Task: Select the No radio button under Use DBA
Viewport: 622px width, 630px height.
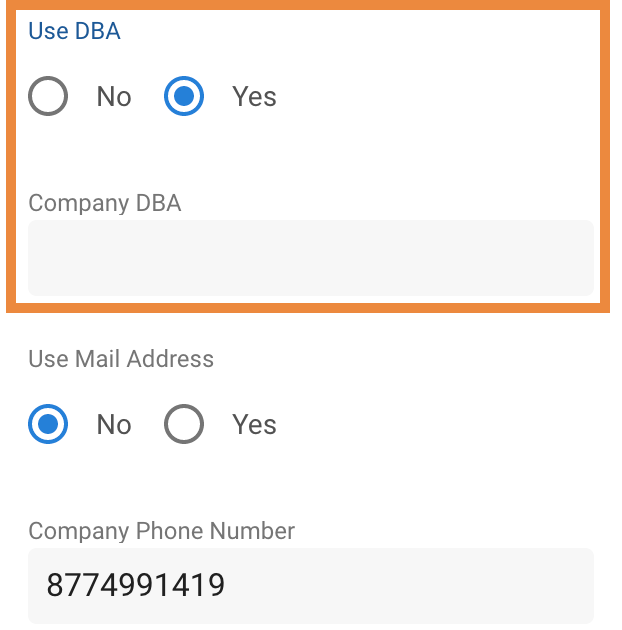Action: pos(48,96)
